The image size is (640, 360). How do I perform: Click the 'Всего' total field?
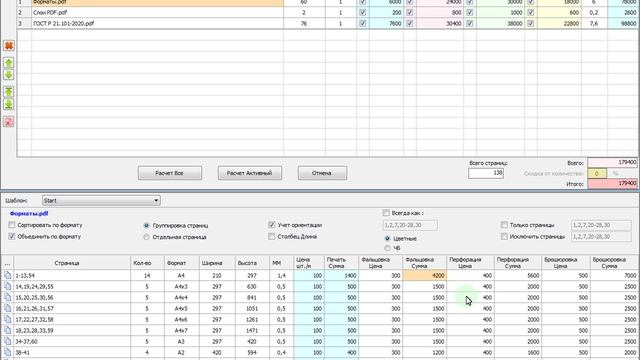[612, 162]
